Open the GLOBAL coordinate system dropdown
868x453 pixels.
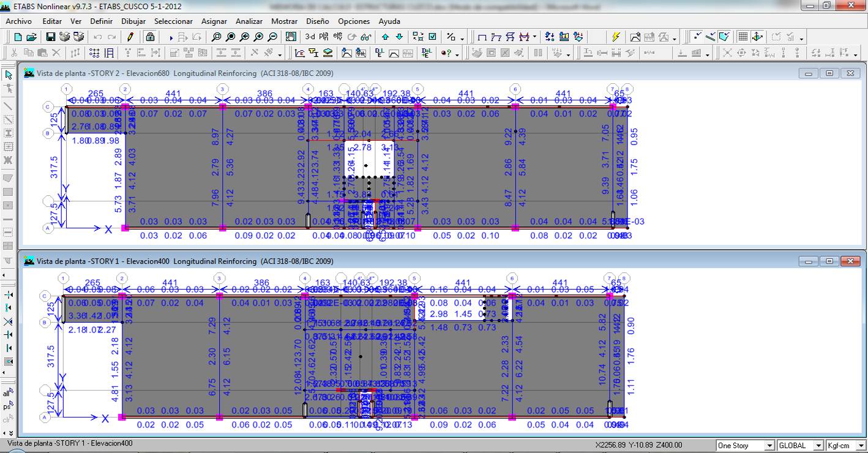coord(818,446)
